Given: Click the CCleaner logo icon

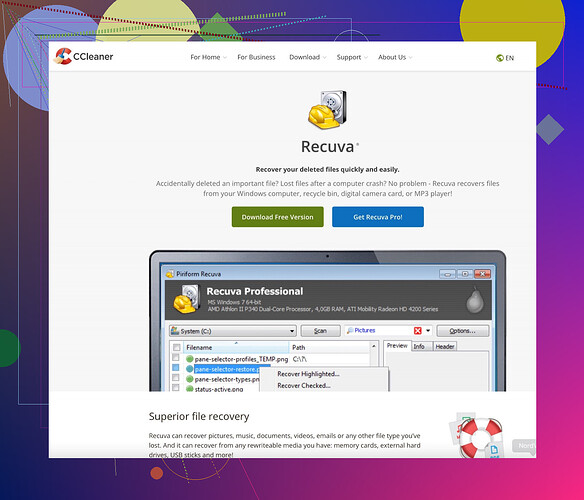Looking at the screenshot, I should [63, 56].
